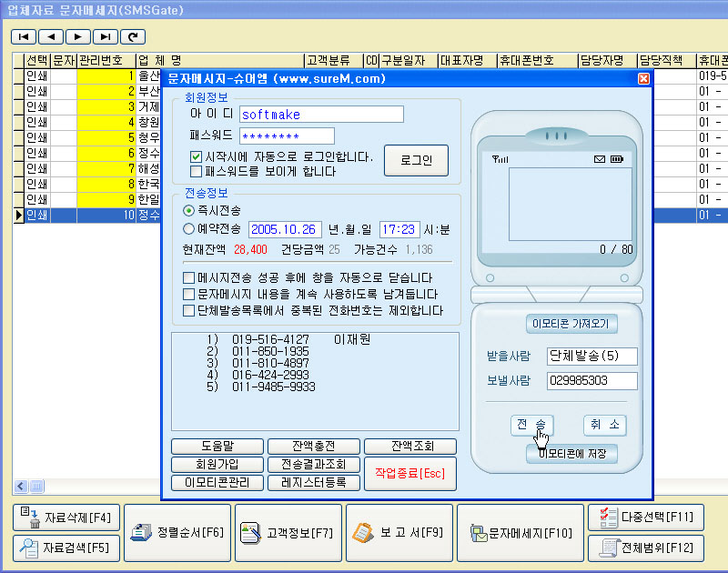Enable auto-close window after sending checkbox
The height and width of the screenshot is (573, 728).
point(188,278)
